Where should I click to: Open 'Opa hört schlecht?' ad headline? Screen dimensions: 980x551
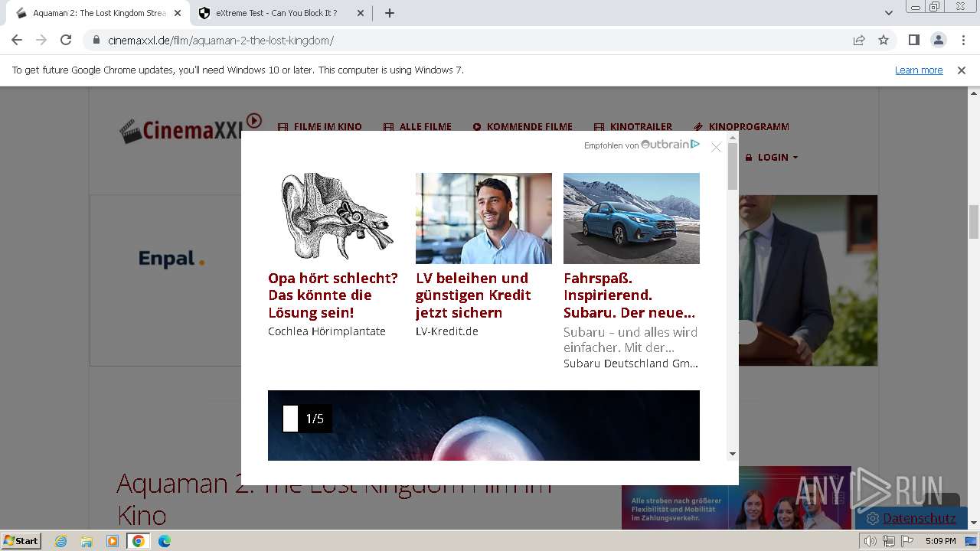point(333,295)
